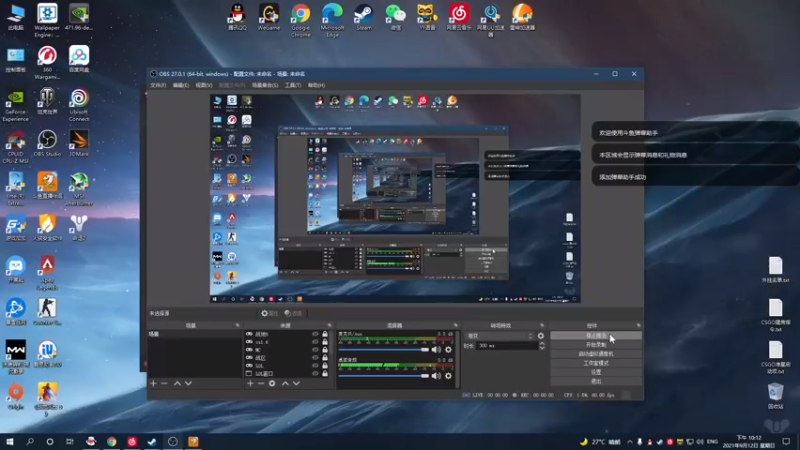Click the 启动虚拟摄像机 virtual camera button
Screen dimensions: 800x450
coord(596,354)
